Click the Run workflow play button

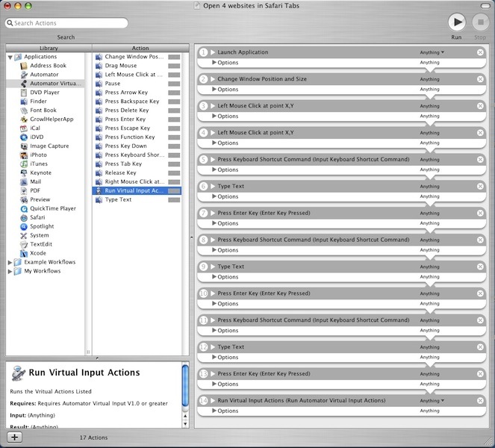[457, 22]
